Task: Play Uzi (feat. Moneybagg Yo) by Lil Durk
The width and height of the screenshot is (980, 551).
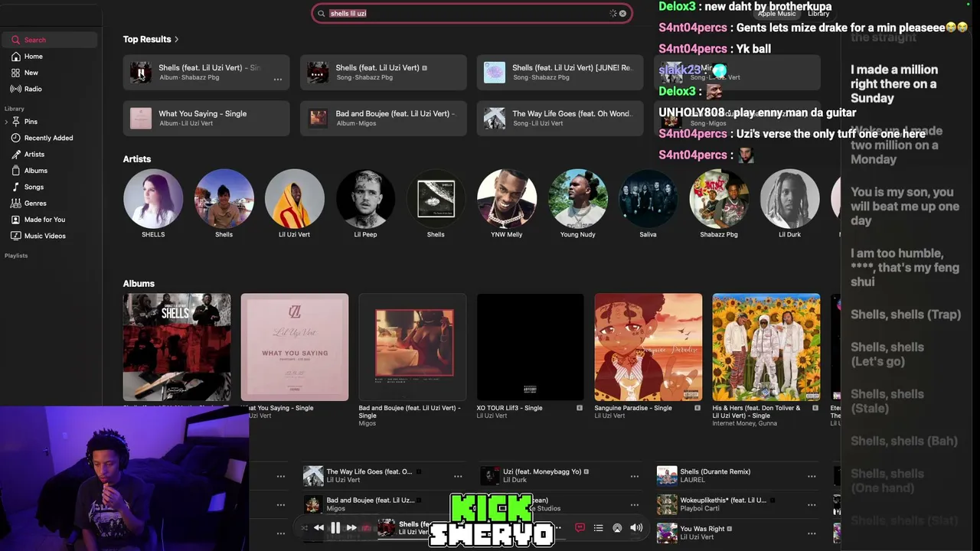Action: 490,476
